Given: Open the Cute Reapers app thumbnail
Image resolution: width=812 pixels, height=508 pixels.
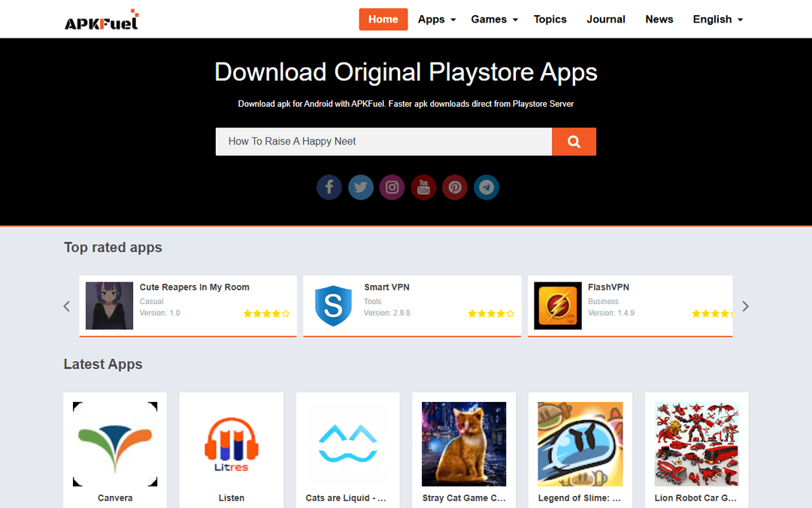Looking at the screenshot, I should [109, 306].
